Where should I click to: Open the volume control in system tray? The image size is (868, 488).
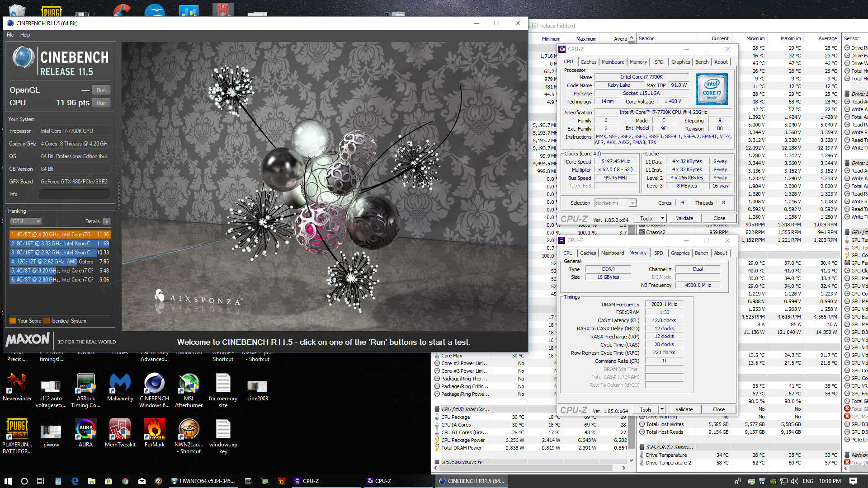tap(795, 481)
